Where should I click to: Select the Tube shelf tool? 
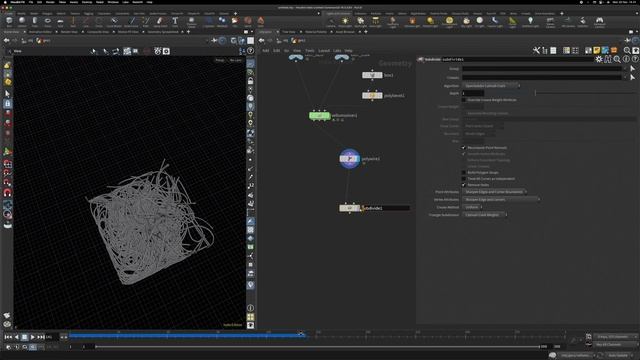pyautogui.click(x=35, y=22)
